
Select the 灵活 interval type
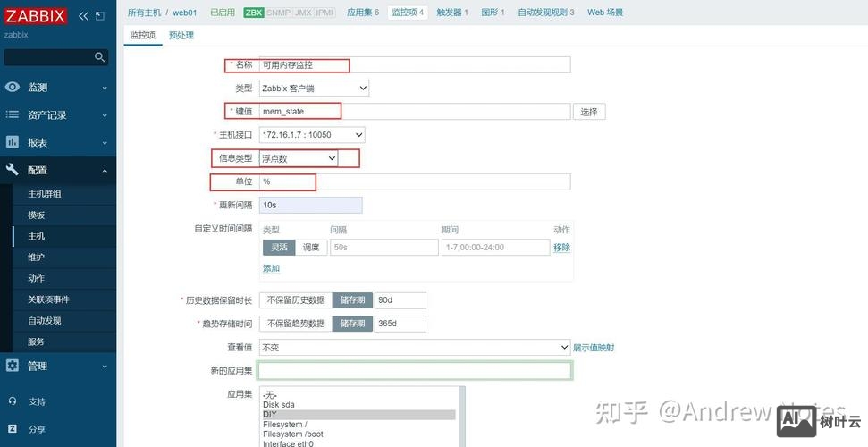(x=279, y=247)
